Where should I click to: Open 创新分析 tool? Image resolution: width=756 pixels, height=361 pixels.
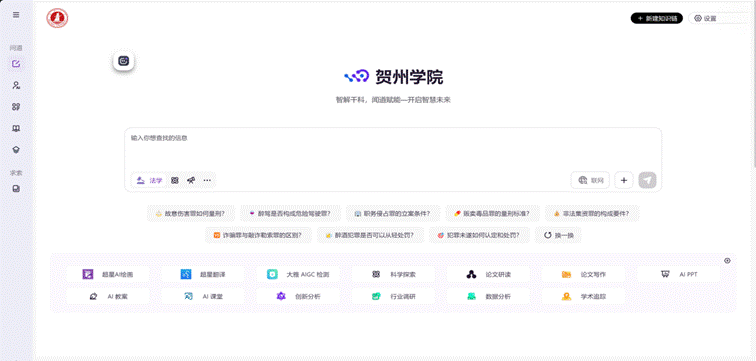click(x=297, y=296)
